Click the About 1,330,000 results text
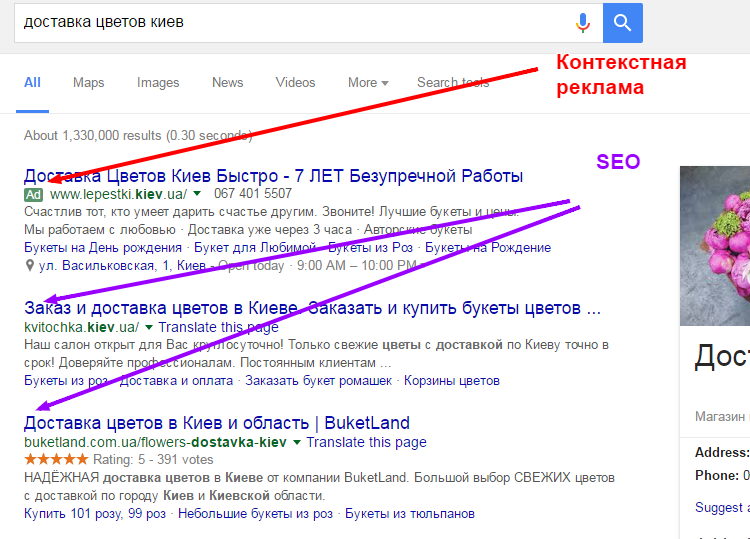 [x=138, y=136]
